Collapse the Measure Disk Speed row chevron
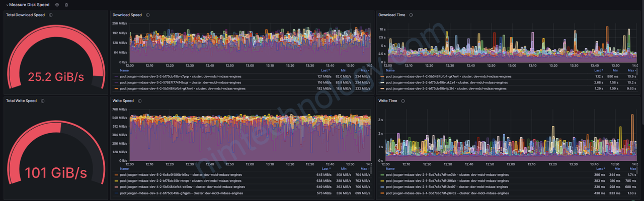The height and width of the screenshot is (201, 644). [x=7, y=5]
